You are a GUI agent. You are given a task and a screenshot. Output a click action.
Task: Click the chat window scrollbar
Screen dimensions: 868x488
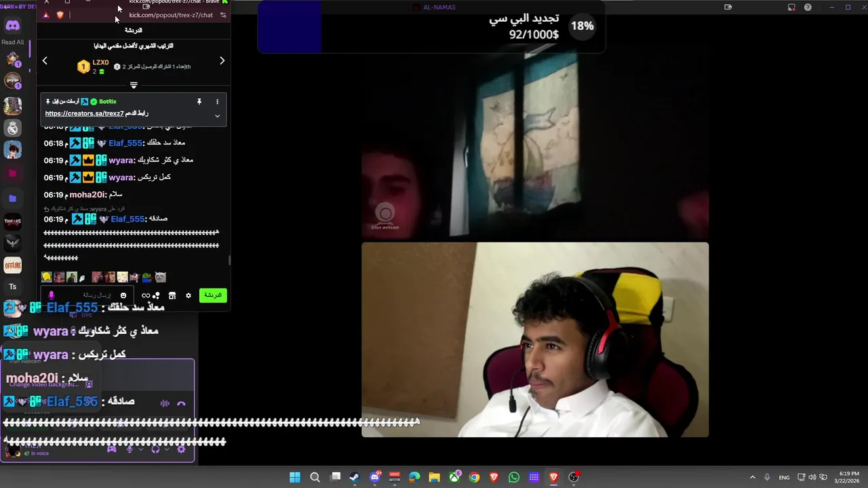pos(229,260)
